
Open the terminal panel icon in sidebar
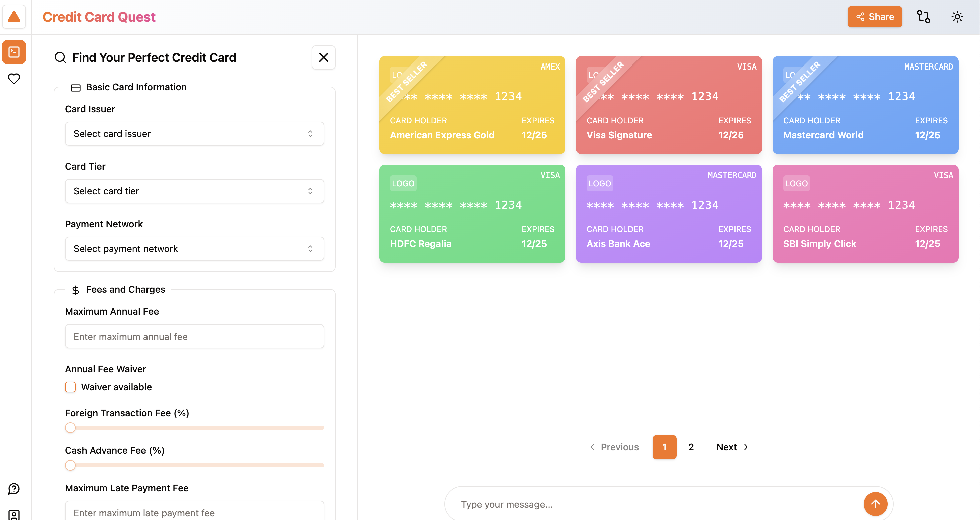click(14, 52)
